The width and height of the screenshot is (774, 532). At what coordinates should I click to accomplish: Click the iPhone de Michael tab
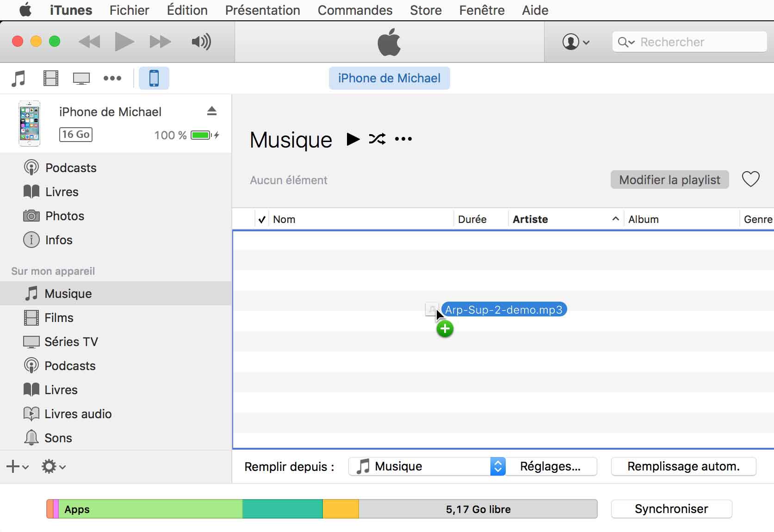[x=389, y=78]
